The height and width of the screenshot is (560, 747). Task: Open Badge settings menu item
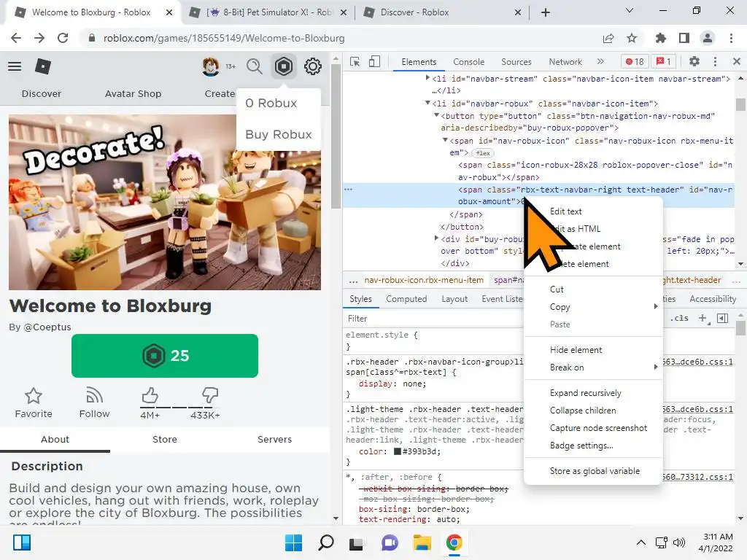click(x=593, y=446)
